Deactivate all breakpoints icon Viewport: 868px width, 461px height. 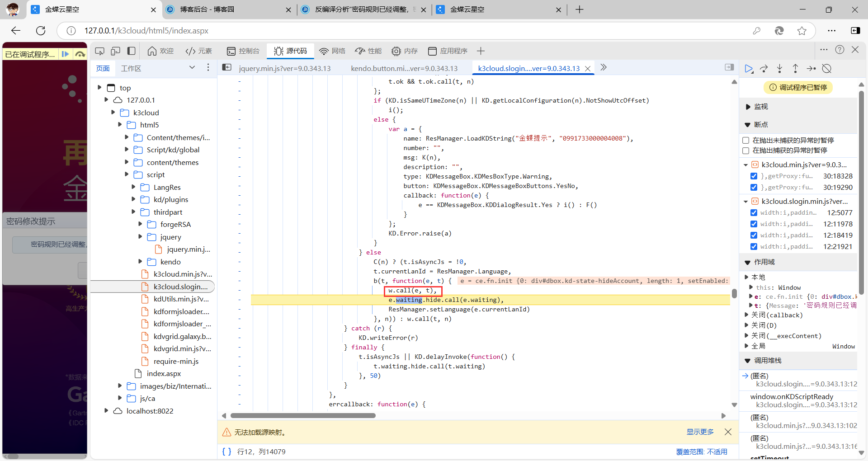[x=827, y=69]
